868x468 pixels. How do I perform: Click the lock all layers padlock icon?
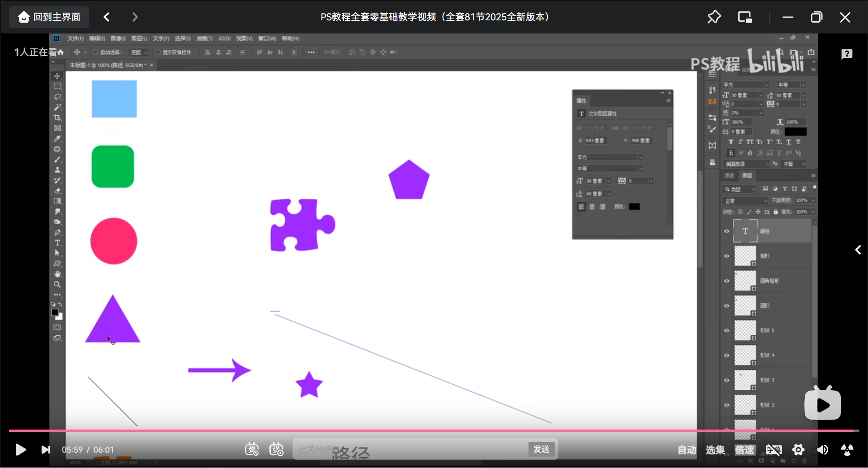pyautogui.click(x=776, y=212)
